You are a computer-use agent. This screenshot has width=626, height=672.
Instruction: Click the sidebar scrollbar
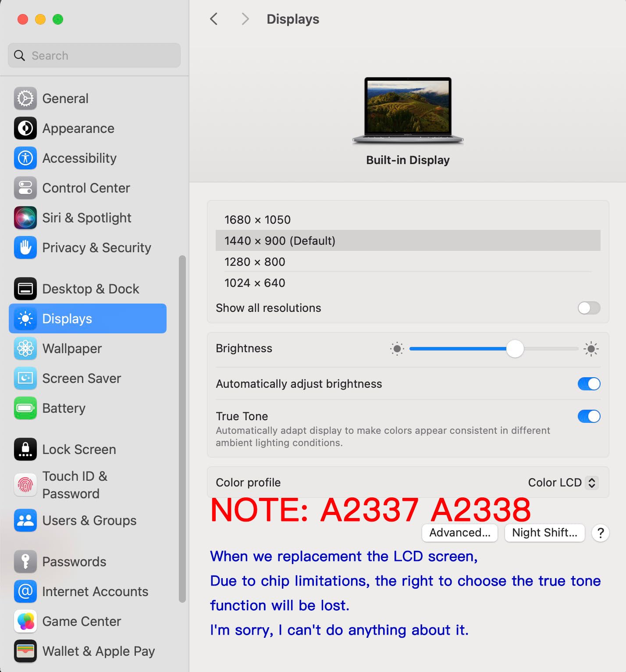182,429
